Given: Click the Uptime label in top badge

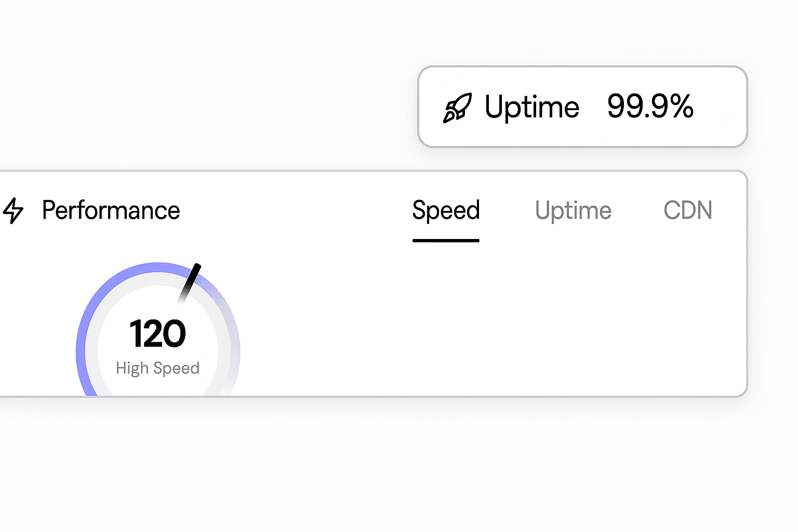Looking at the screenshot, I should (x=531, y=107).
